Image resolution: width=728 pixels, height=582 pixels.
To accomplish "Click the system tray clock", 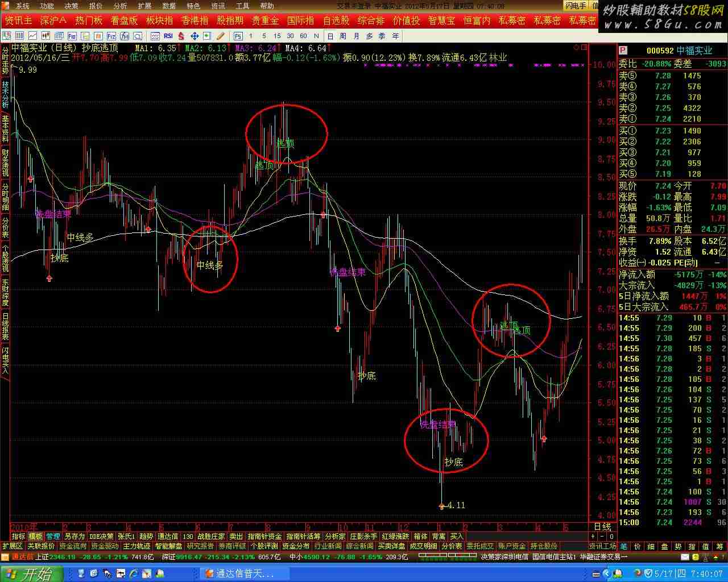I will tap(690, 574).
